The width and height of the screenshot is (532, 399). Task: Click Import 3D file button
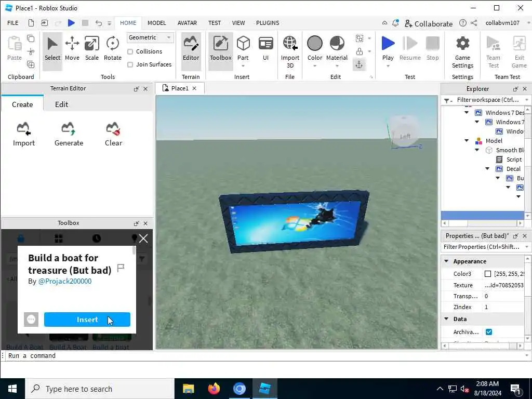[x=290, y=52]
